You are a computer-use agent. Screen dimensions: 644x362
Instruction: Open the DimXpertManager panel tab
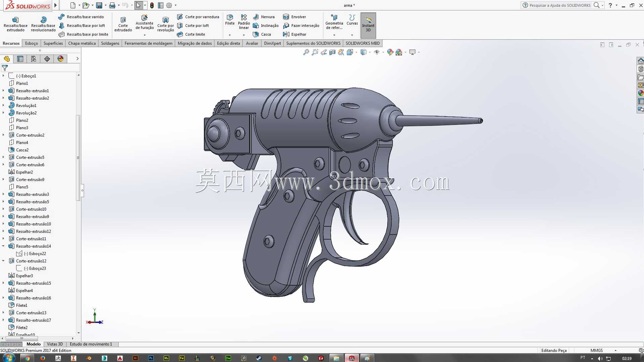click(47, 59)
